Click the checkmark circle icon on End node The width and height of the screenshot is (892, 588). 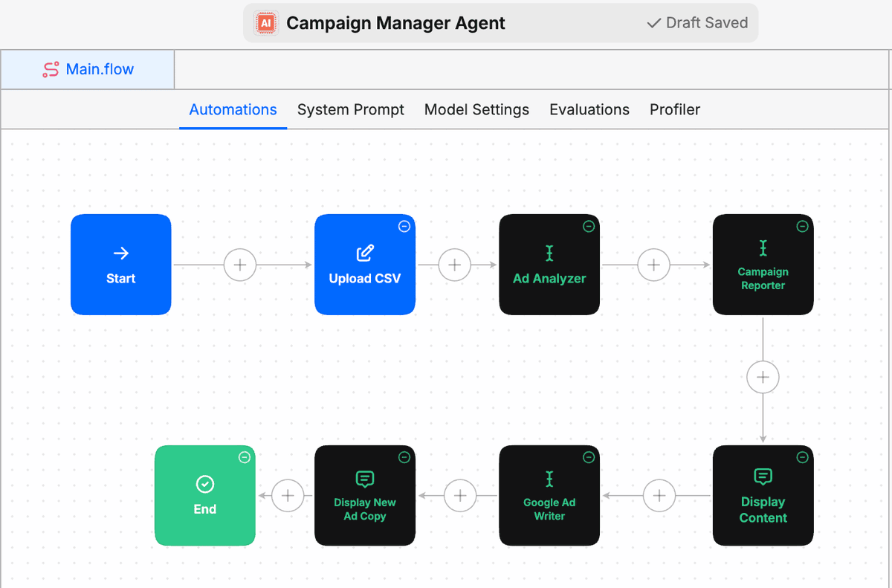point(205,485)
